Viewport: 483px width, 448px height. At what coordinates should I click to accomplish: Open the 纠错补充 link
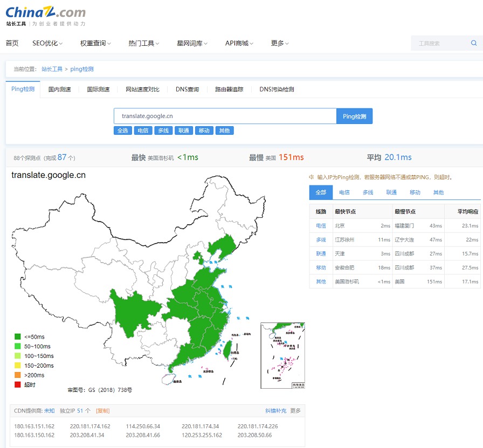coord(275,411)
